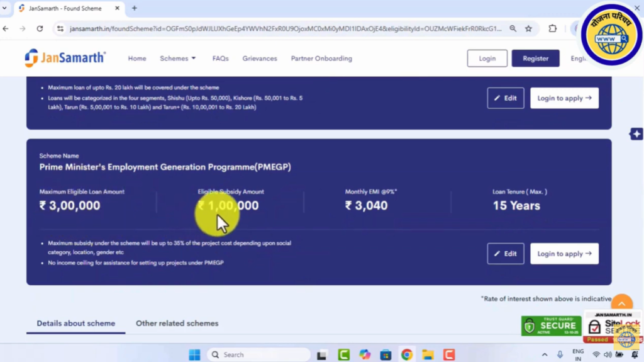Click Login to apply for PMEGP scheme

564,254
